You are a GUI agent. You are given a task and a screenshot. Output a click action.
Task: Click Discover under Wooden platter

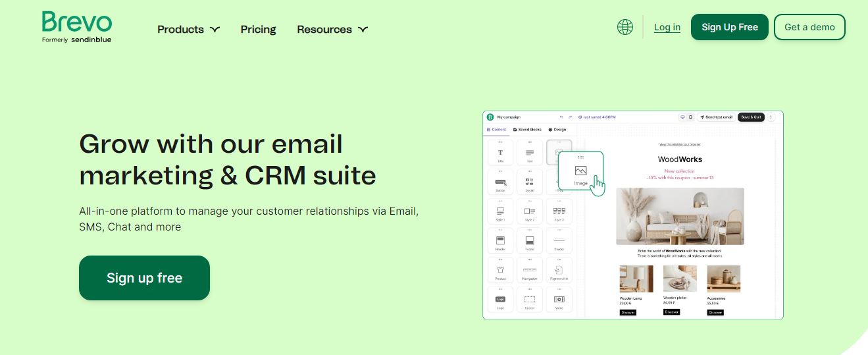coord(671,312)
